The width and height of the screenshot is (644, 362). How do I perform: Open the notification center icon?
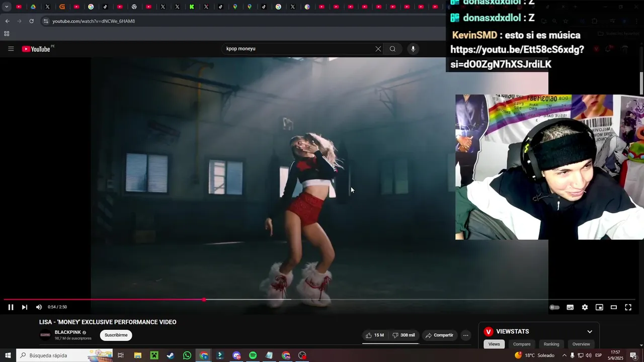(634, 355)
